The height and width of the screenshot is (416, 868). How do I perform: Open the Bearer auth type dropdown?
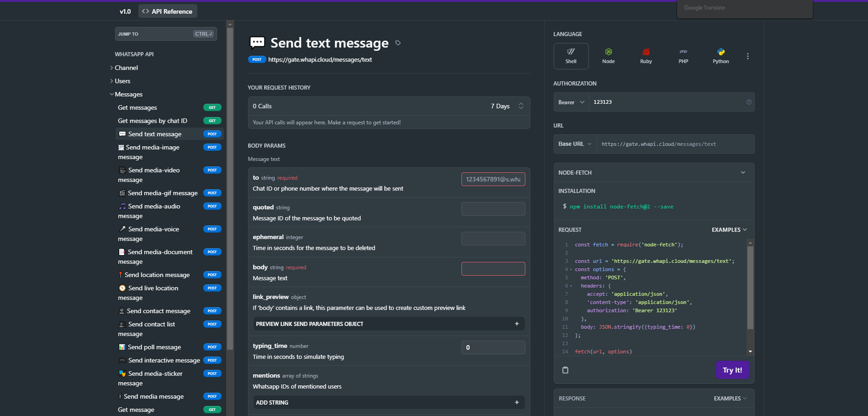[x=571, y=102]
